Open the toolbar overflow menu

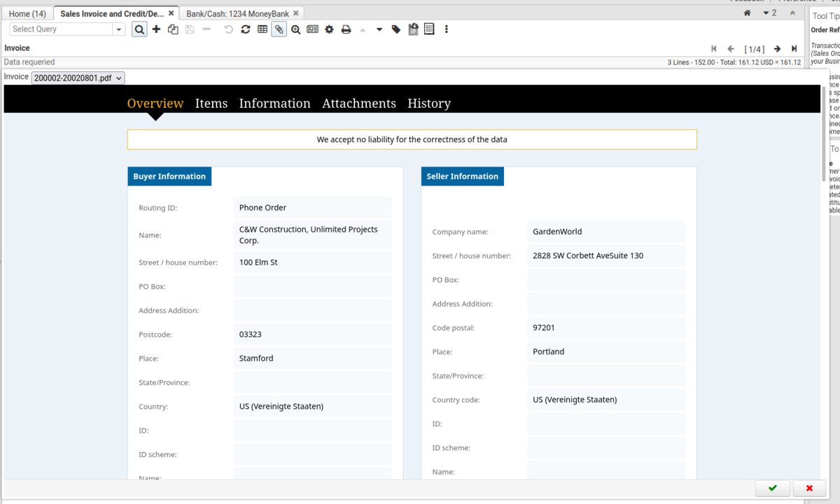click(446, 29)
